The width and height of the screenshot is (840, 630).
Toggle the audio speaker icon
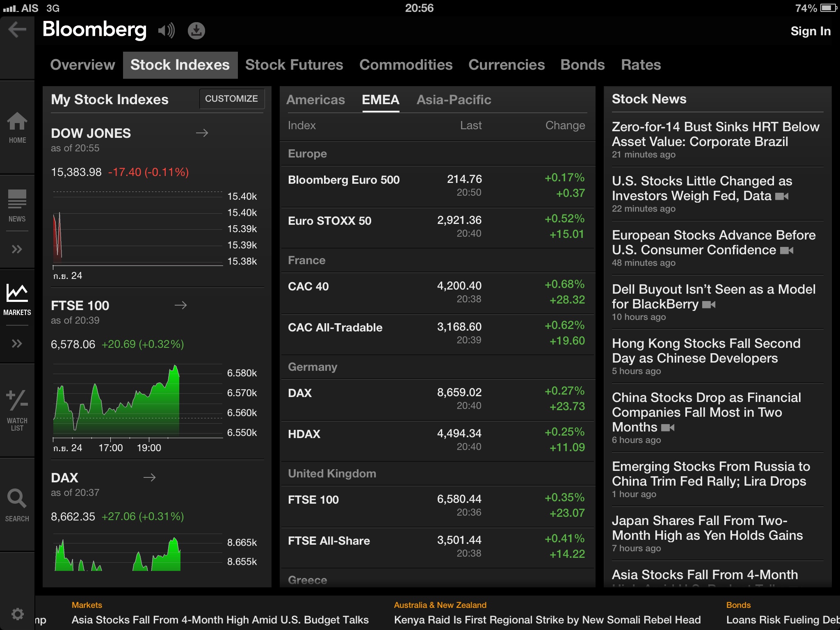pyautogui.click(x=167, y=30)
